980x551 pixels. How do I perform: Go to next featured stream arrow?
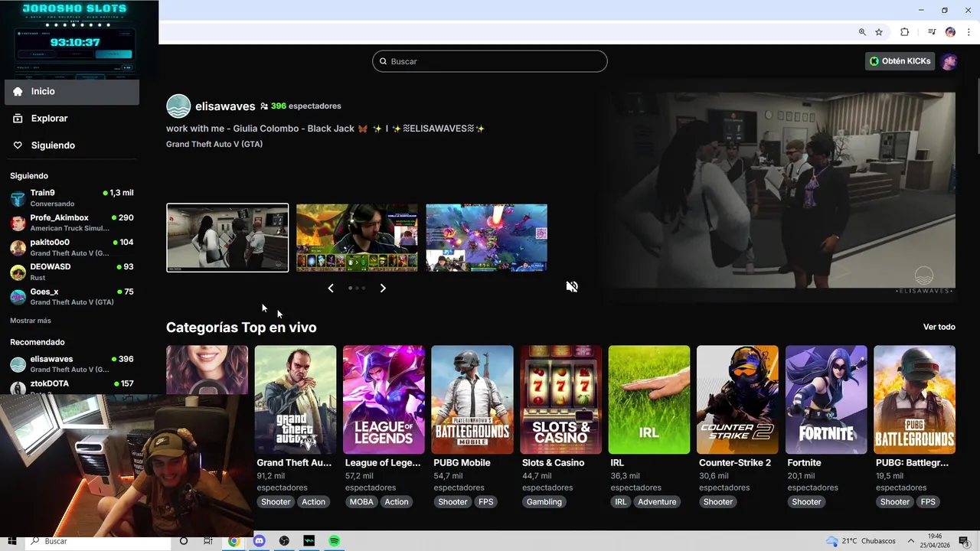tap(383, 288)
